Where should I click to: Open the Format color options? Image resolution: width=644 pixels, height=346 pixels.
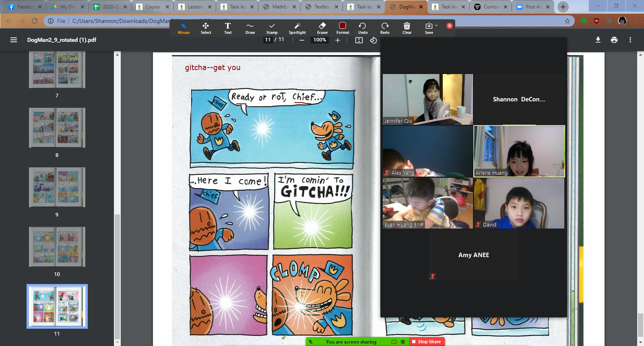(343, 28)
